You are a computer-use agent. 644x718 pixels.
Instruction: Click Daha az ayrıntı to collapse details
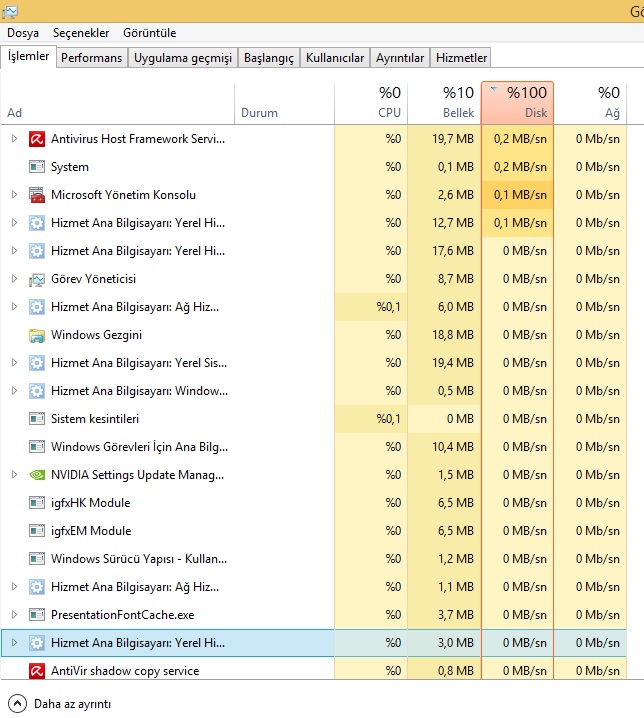(x=72, y=704)
